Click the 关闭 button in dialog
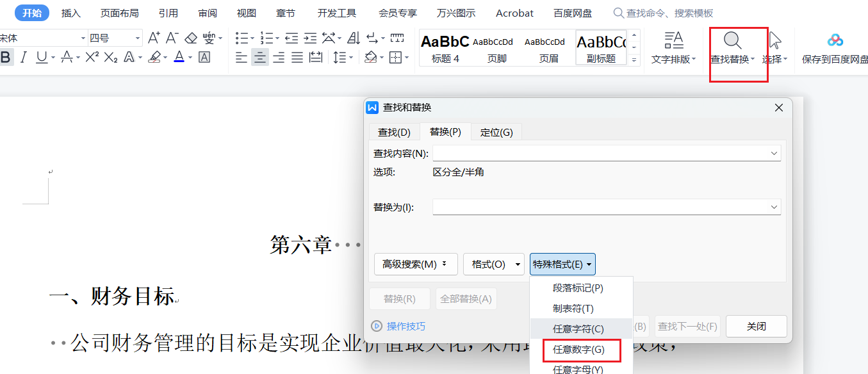 [756, 326]
